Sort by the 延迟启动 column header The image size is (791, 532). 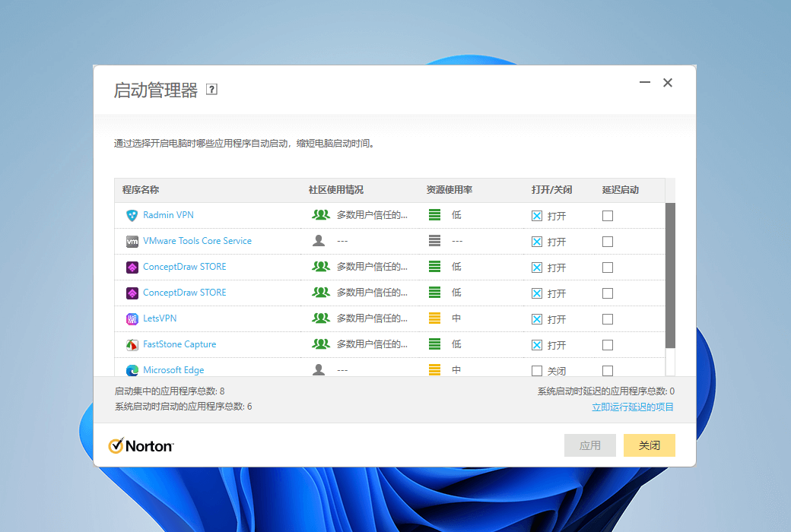point(621,190)
